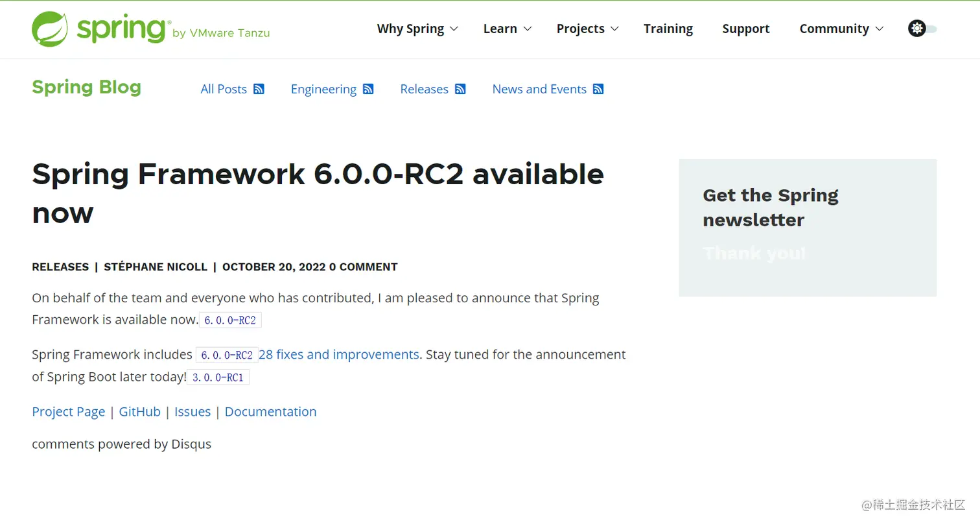
Task: Open the Project Page link
Action: pyautogui.click(x=68, y=412)
